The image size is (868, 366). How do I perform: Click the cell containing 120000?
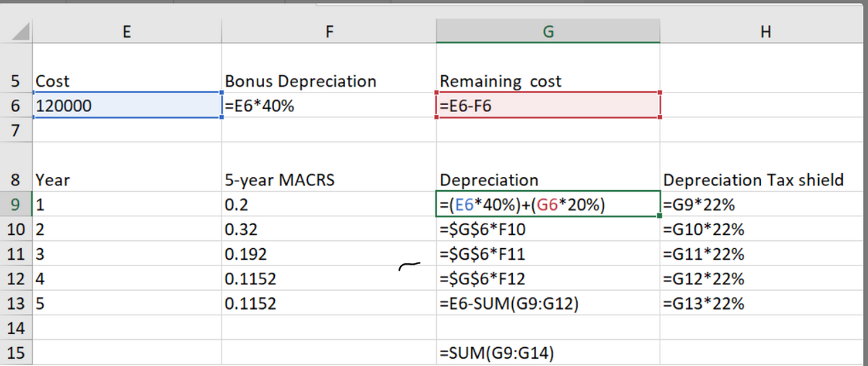126,106
